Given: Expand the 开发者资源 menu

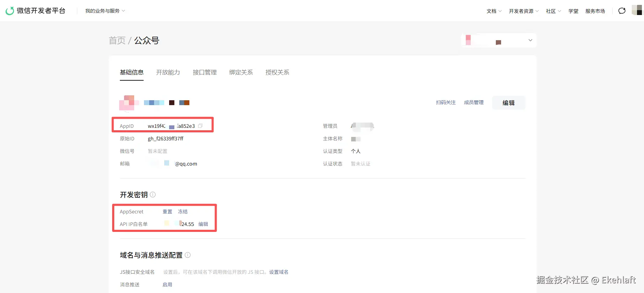Looking at the screenshot, I should 524,11.
